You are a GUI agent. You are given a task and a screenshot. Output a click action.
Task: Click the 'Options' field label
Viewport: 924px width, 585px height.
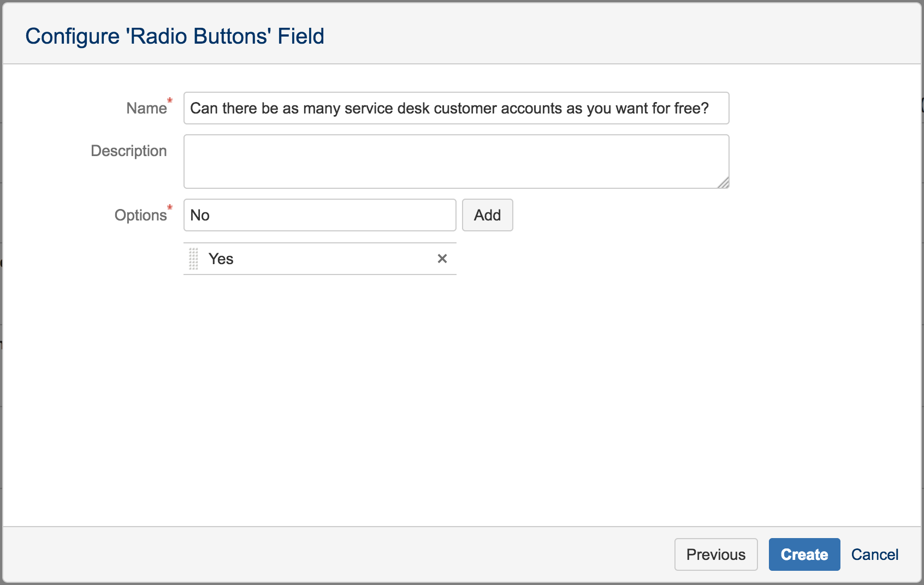tap(140, 215)
